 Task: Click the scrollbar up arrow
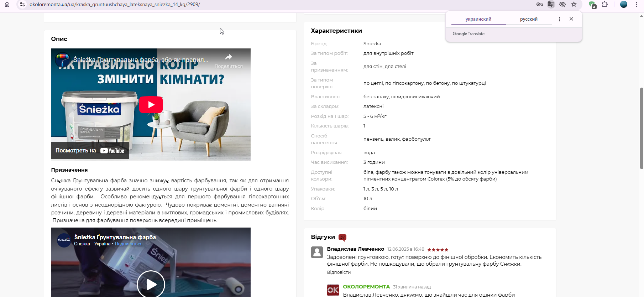642,16
